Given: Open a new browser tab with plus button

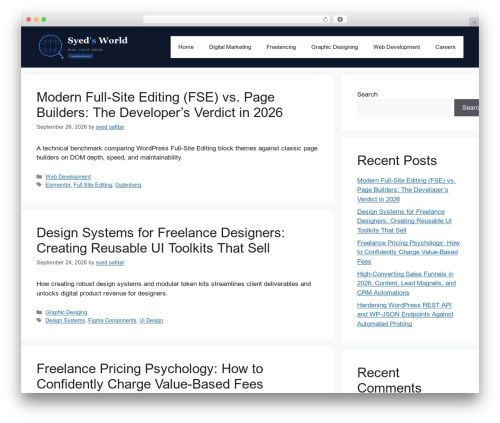Looking at the screenshot, I should pos(474,22).
